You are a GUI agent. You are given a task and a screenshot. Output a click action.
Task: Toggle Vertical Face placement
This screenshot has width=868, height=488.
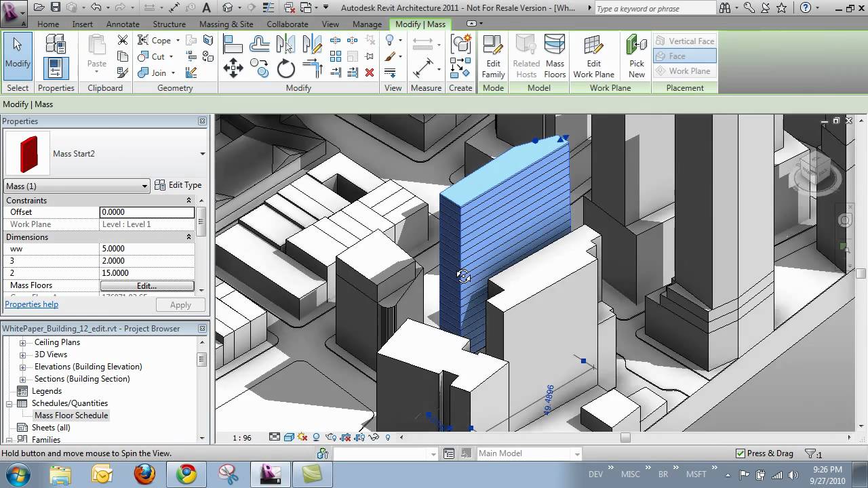click(684, 41)
